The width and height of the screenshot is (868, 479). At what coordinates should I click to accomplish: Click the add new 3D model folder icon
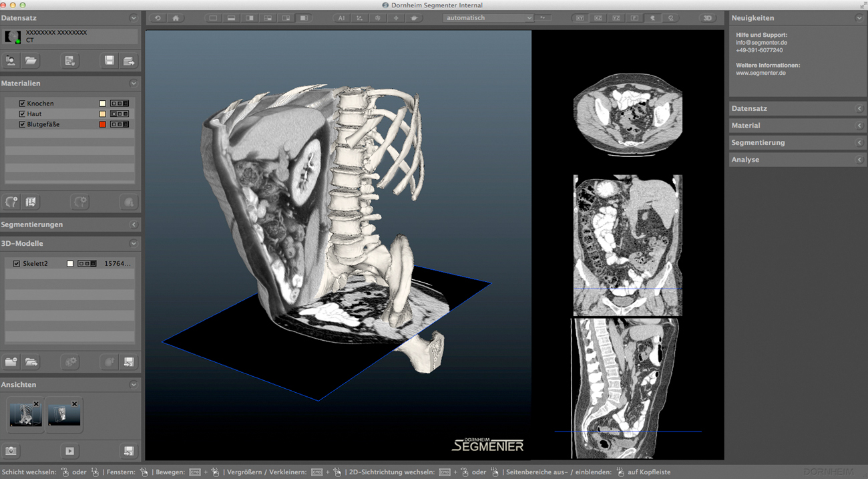tap(11, 362)
